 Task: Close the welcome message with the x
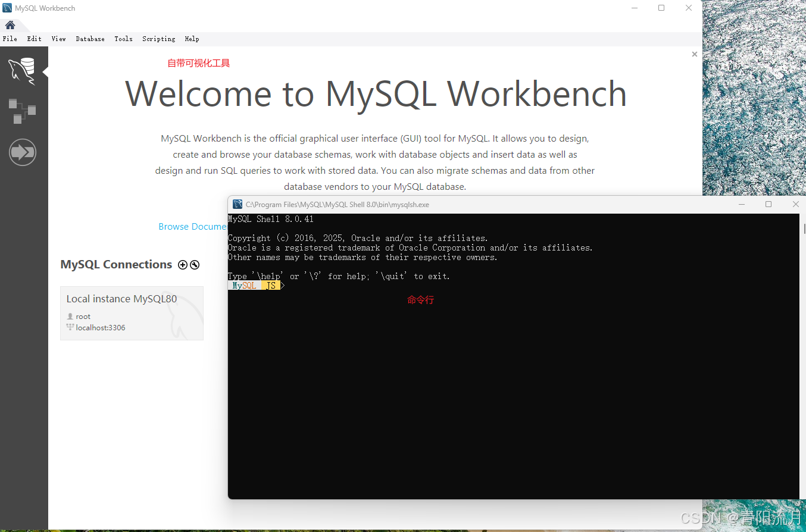[x=694, y=54]
